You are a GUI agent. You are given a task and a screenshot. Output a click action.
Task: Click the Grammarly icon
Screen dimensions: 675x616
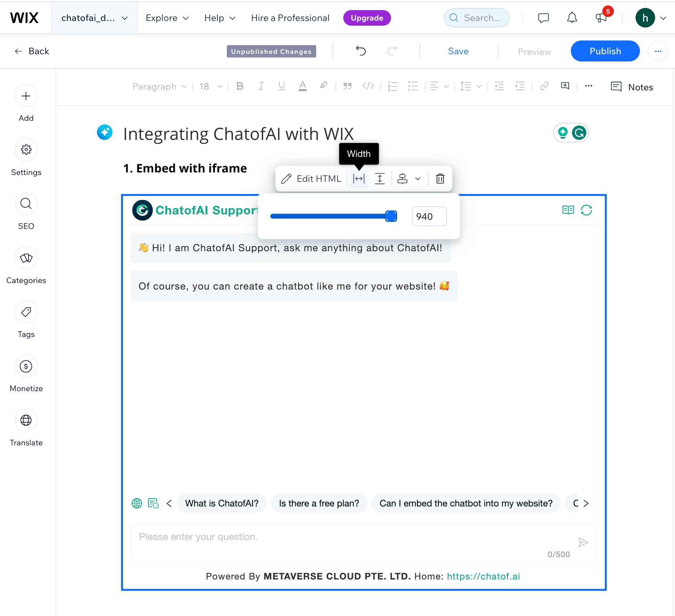click(x=579, y=133)
